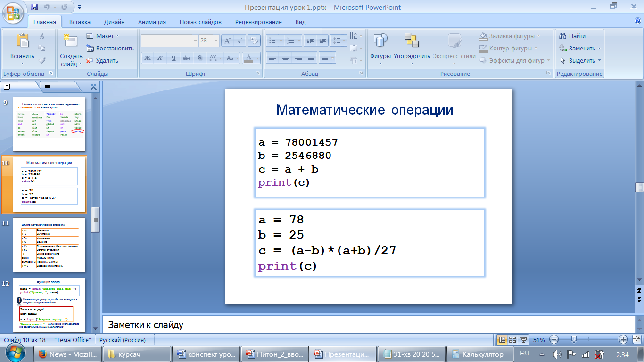Click Удалить to delete slide
This screenshot has height=362, width=644.
102,60
